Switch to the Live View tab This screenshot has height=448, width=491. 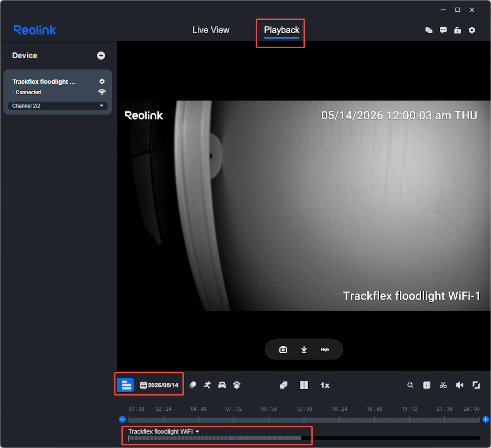(x=211, y=30)
